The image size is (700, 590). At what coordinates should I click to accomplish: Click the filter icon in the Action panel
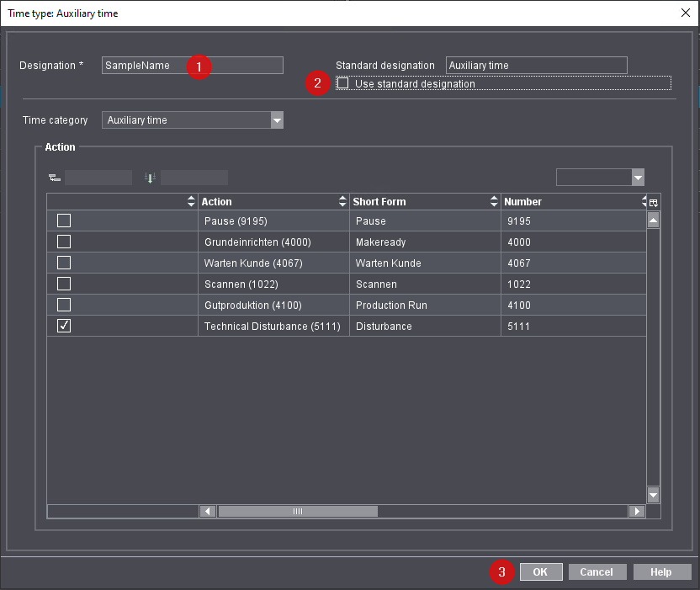54,178
